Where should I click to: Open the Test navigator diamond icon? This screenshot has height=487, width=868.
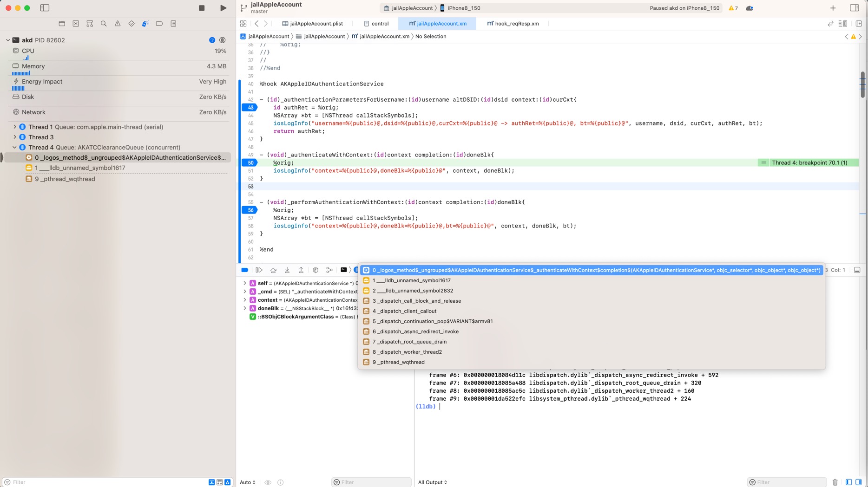132,24
